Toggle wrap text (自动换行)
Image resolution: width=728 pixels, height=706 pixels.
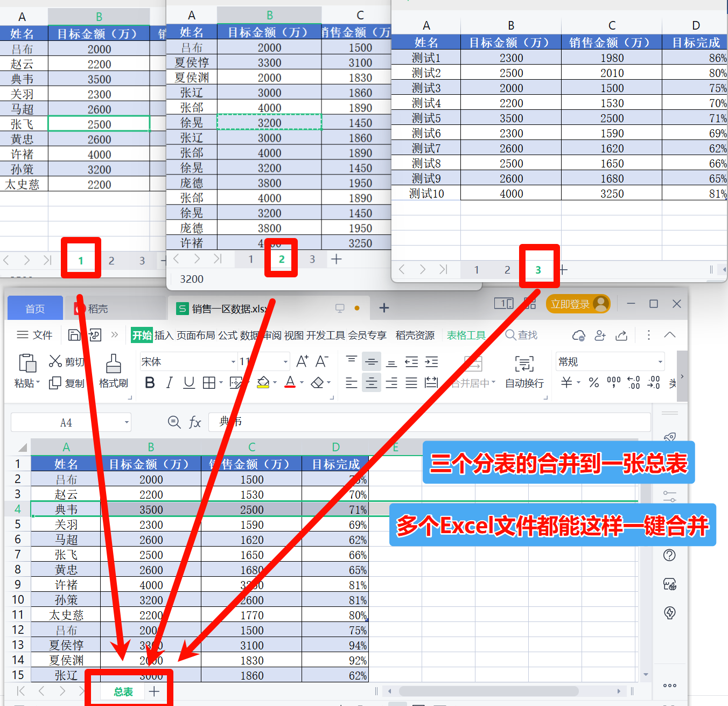(x=524, y=371)
